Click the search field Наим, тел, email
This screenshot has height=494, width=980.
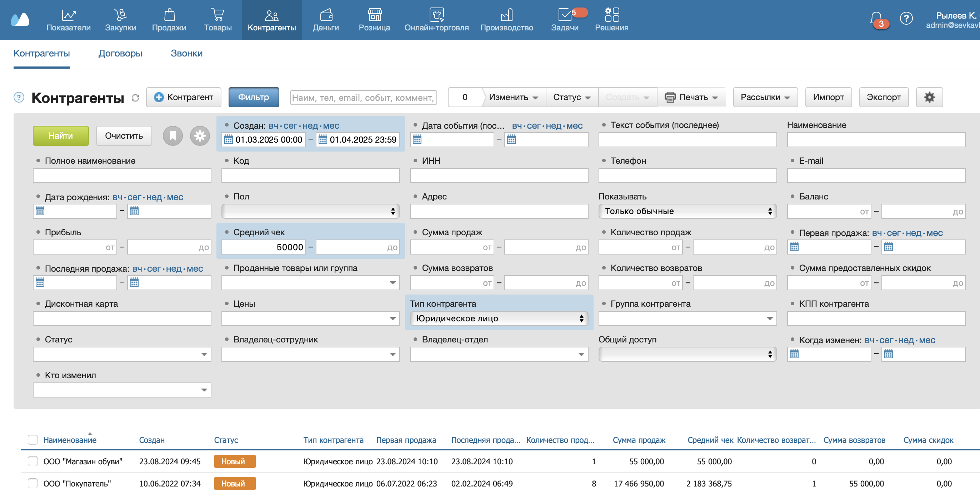point(363,98)
